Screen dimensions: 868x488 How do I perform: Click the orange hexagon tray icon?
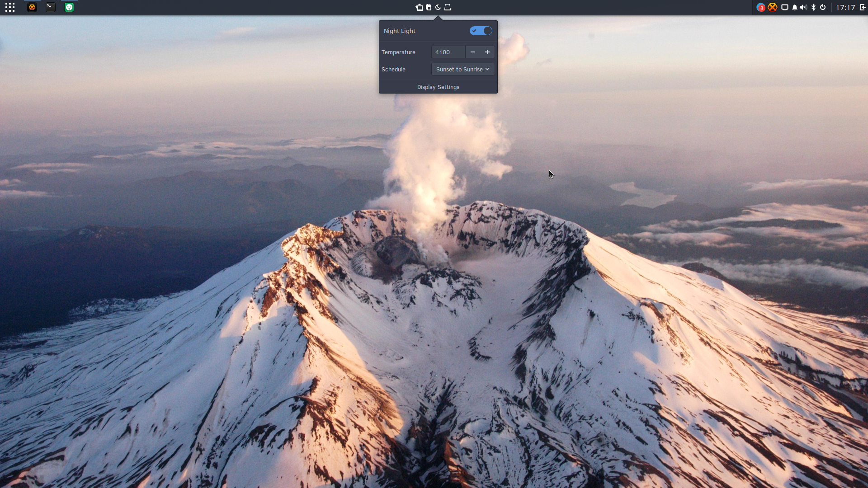point(773,7)
